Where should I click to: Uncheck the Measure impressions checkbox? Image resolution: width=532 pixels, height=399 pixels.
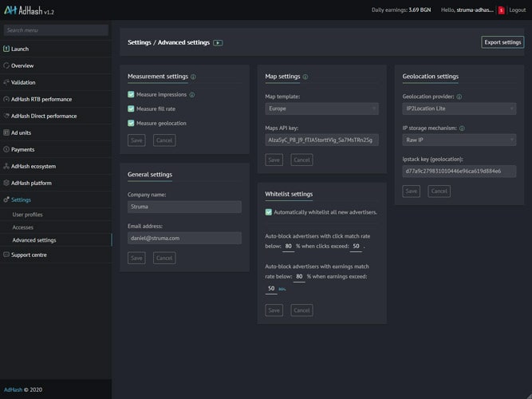[132, 94]
